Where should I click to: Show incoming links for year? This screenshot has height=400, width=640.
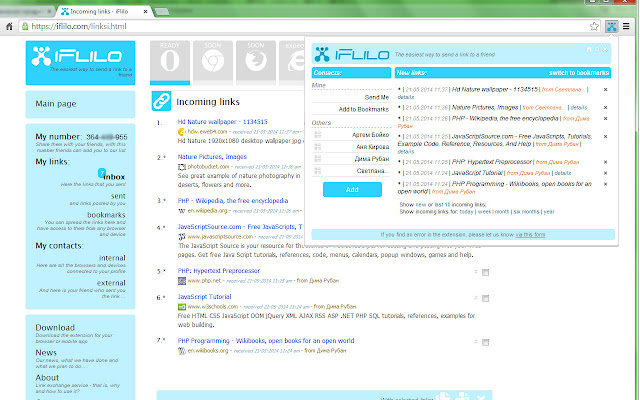point(549,212)
